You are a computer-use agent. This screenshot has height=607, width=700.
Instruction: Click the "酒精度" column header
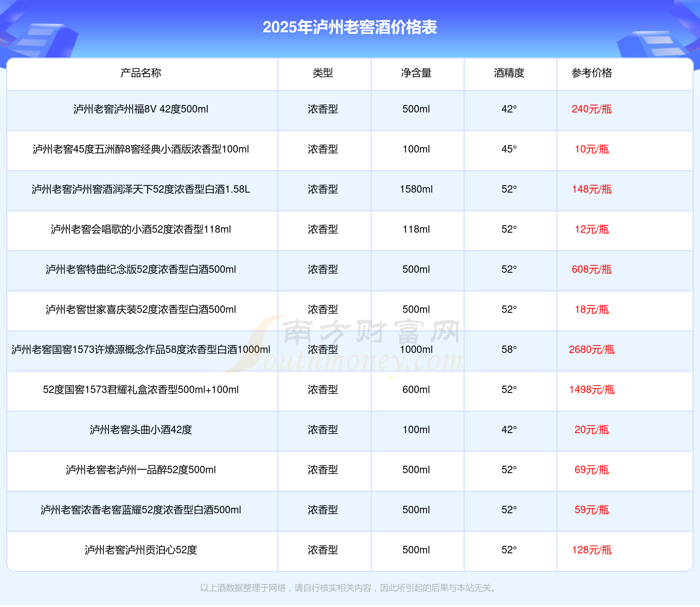509,73
